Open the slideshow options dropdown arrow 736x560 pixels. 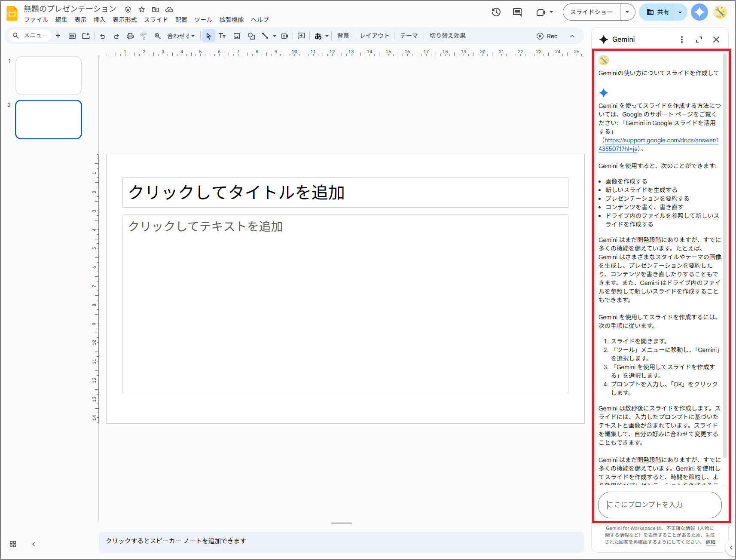627,12
